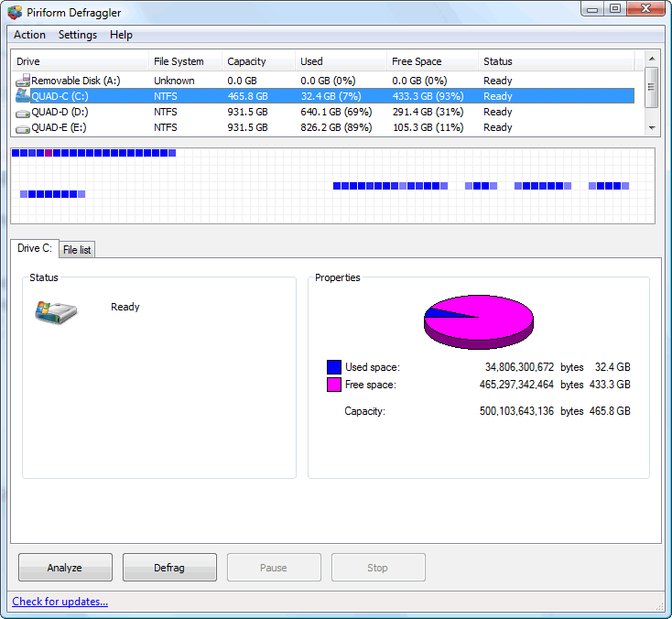The height and width of the screenshot is (619, 672).
Task: Click the Free space: label
Action: [x=371, y=385]
